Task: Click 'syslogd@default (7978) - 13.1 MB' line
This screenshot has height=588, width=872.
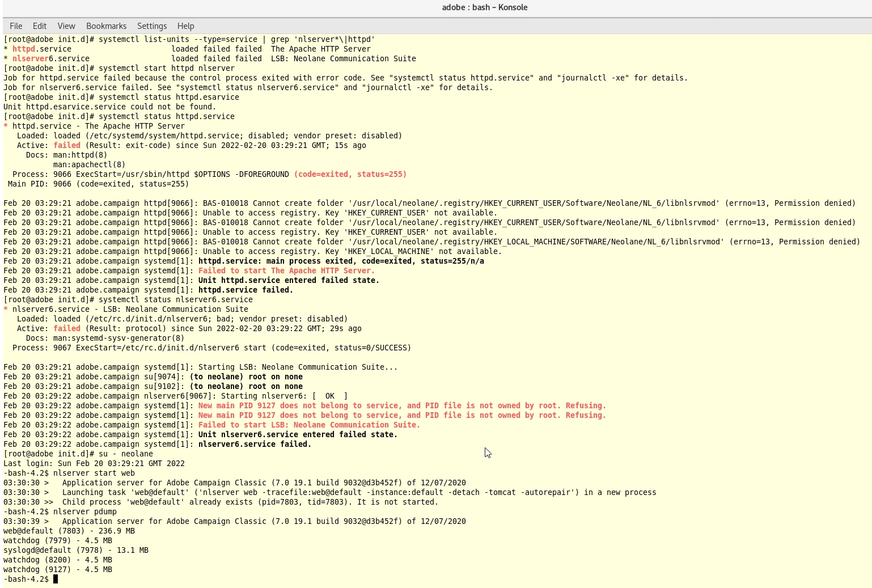Action: click(76, 551)
